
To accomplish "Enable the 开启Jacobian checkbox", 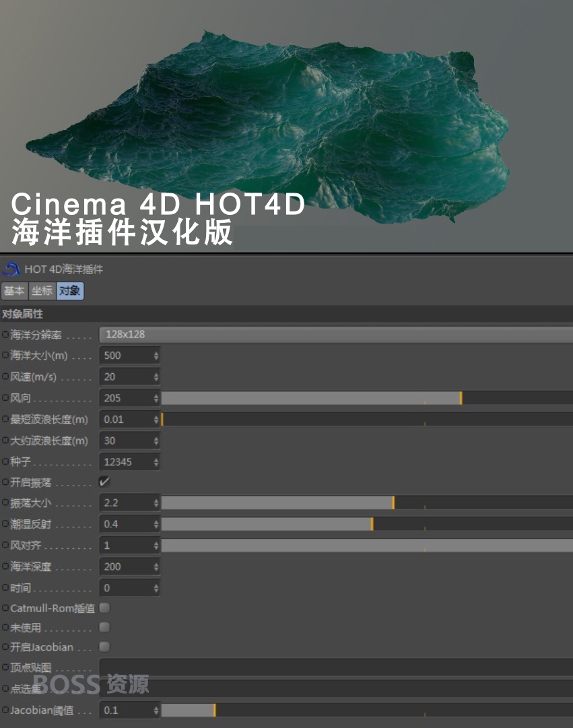I will [x=104, y=647].
